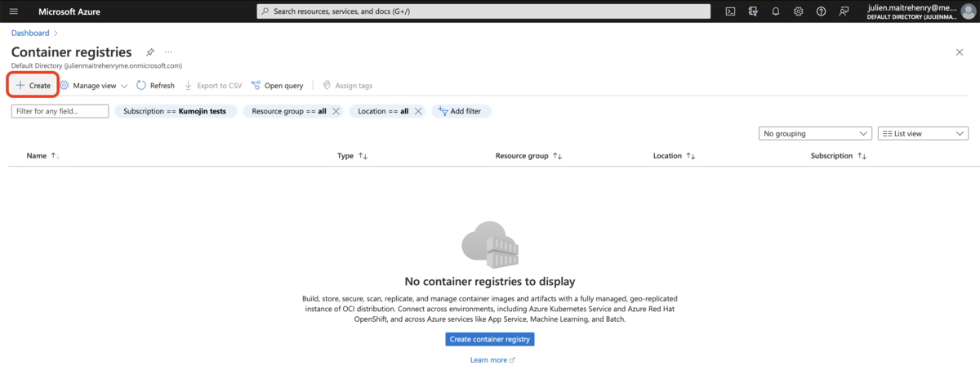Open the Help question mark icon
This screenshot has width=980, height=388.
click(821, 11)
